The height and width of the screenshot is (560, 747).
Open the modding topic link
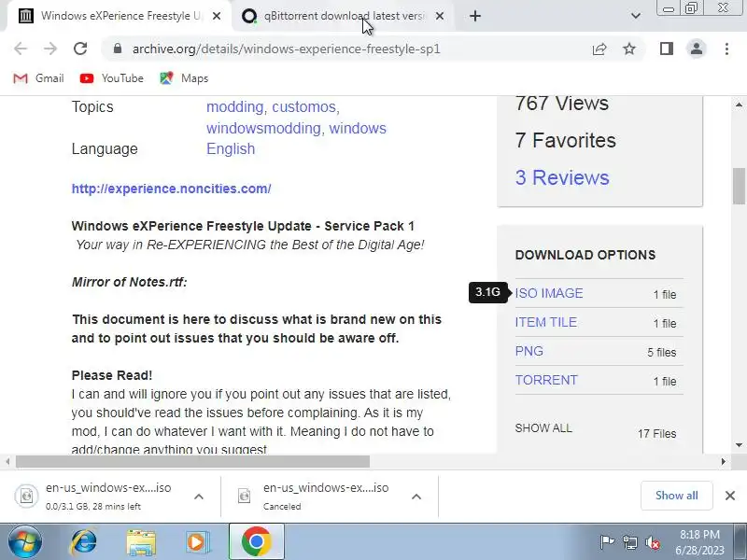(x=236, y=107)
